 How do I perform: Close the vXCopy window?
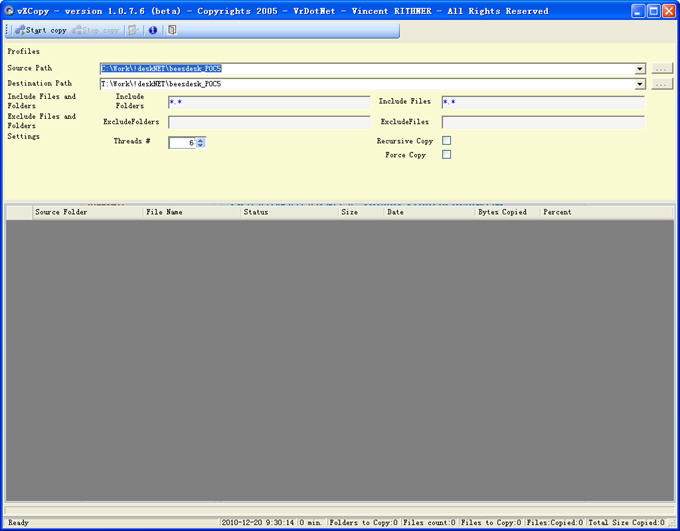pyautogui.click(x=669, y=11)
